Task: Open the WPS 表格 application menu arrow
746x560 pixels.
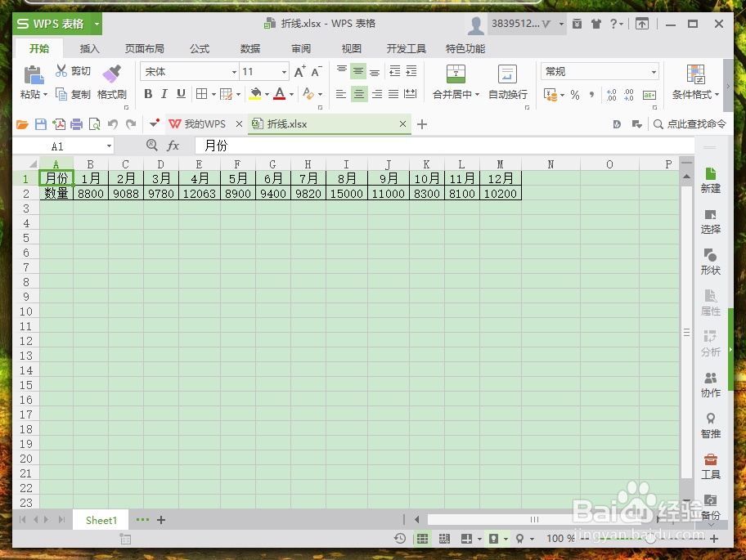Action: [x=97, y=24]
